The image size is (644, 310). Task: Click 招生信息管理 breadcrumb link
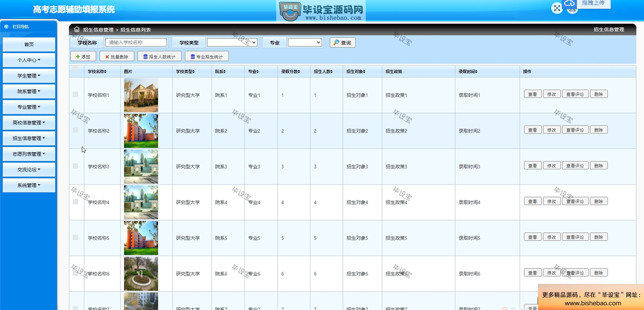98,30
